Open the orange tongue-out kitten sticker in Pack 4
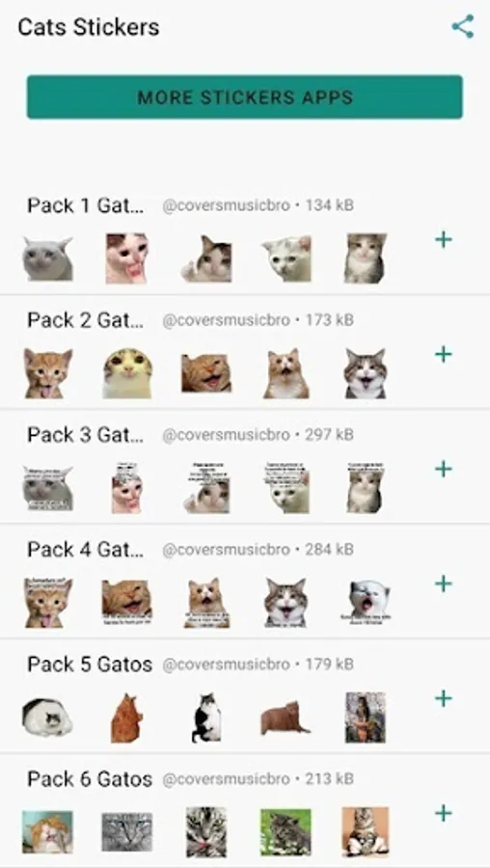The image size is (490, 868). click(x=48, y=602)
